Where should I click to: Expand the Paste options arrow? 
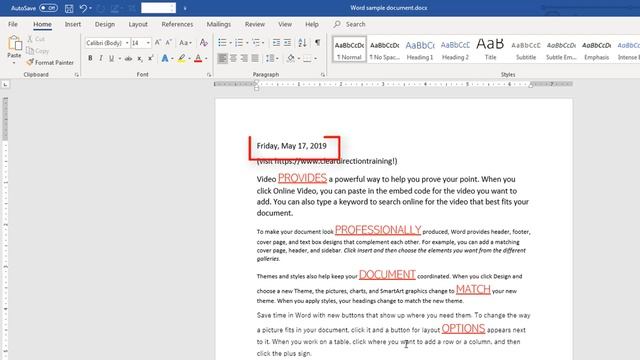(x=14, y=63)
